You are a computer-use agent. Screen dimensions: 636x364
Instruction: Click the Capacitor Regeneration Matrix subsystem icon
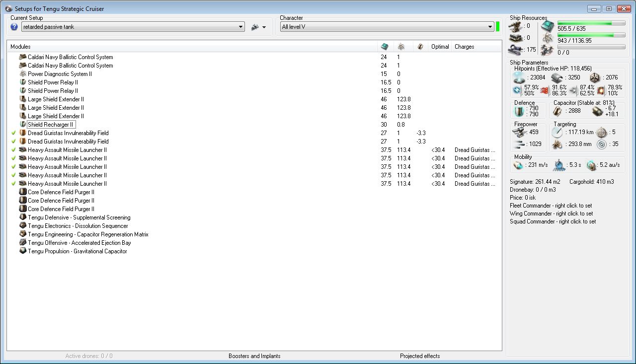22,234
